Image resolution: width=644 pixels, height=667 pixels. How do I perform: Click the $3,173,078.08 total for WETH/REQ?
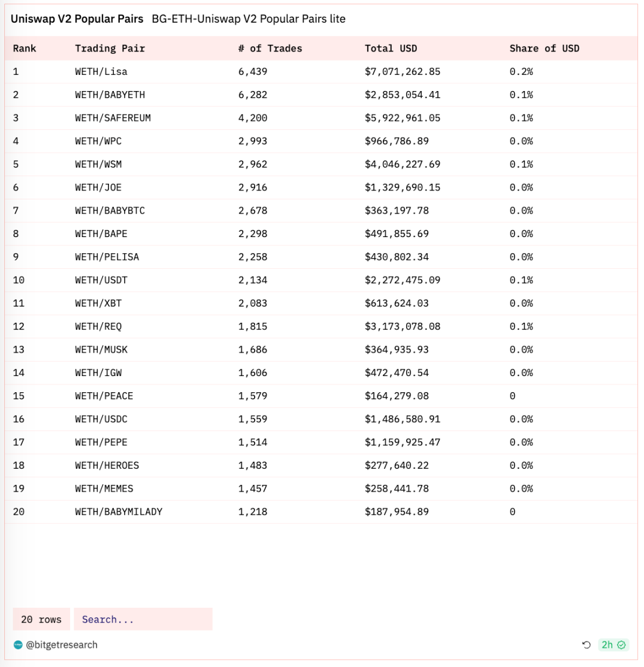(x=402, y=326)
